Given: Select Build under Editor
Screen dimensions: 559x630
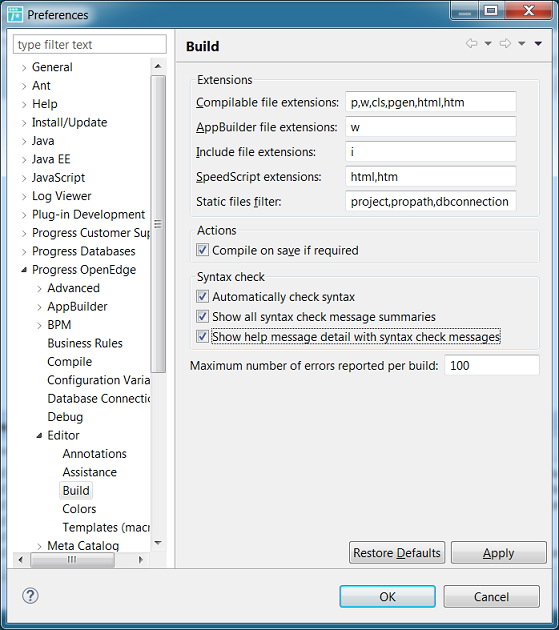Looking at the screenshot, I should pyautogui.click(x=76, y=491).
